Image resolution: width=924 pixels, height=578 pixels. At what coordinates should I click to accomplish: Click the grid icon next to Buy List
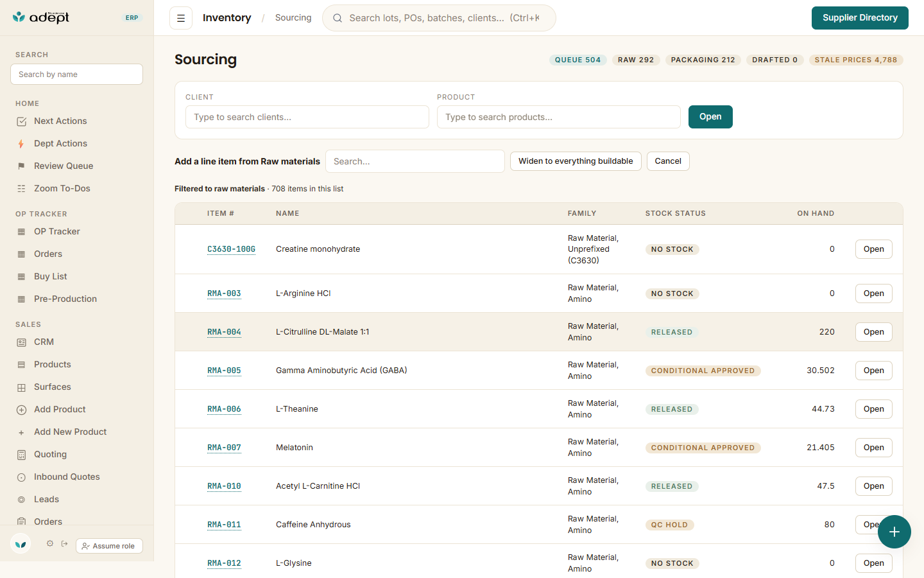[21, 277]
